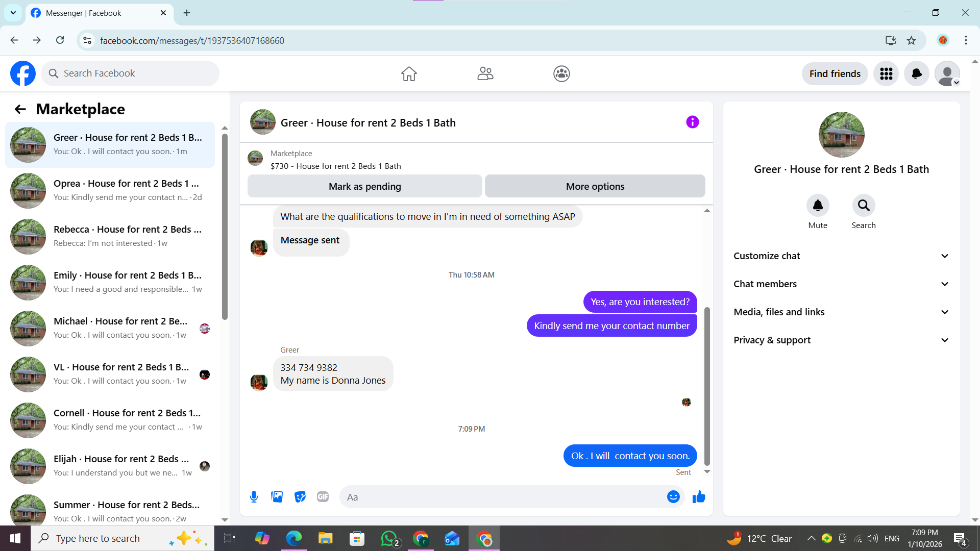Open the emoji picker in the message box
Screen dimensions: 980x551
(x=673, y=497)
